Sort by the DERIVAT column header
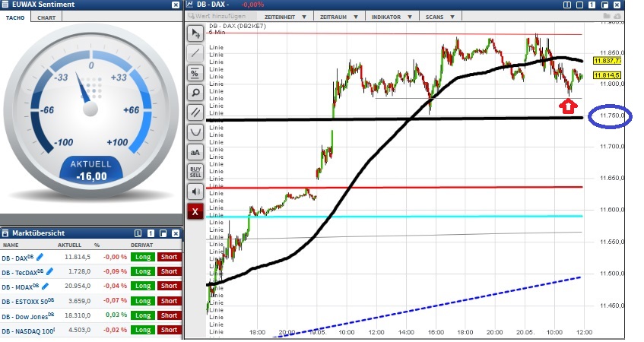Viewport: 644px width, 342px height. (x=142, y=245)
